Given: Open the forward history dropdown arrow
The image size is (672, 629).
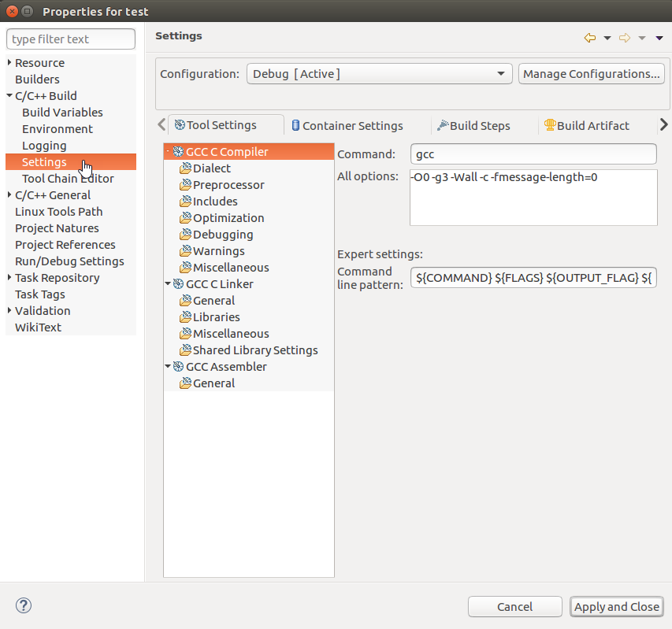Looking at the screenshot, I should (642, 38).
